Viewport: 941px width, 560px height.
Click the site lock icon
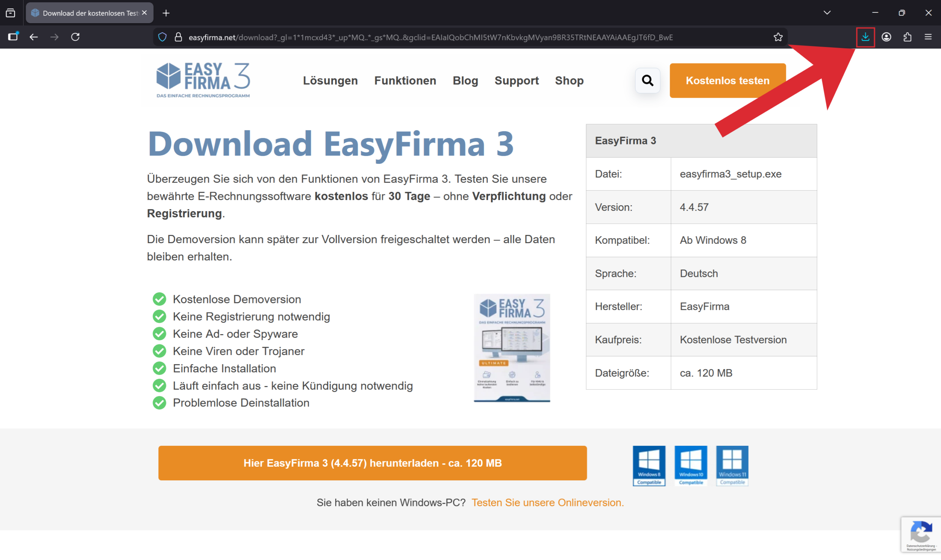178,37
